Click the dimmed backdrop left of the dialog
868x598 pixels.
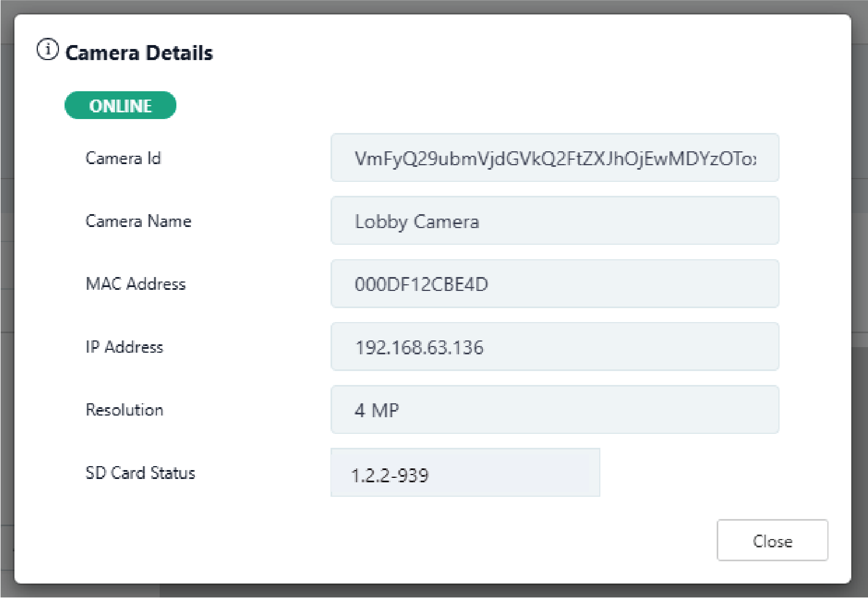6,300
